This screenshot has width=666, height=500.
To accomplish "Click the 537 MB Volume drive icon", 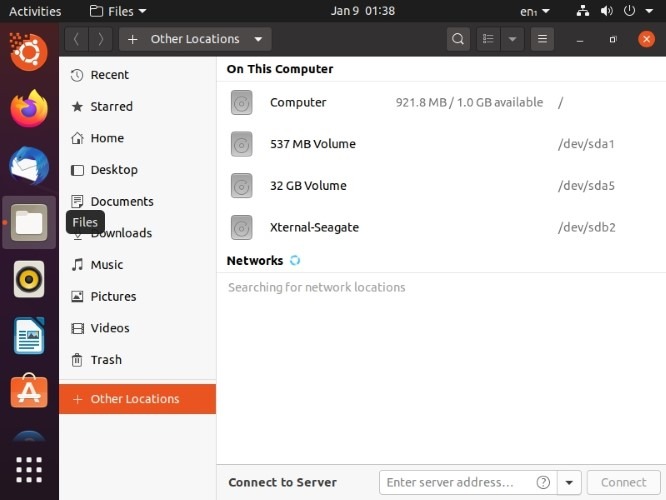I will [x=241, y=144].
